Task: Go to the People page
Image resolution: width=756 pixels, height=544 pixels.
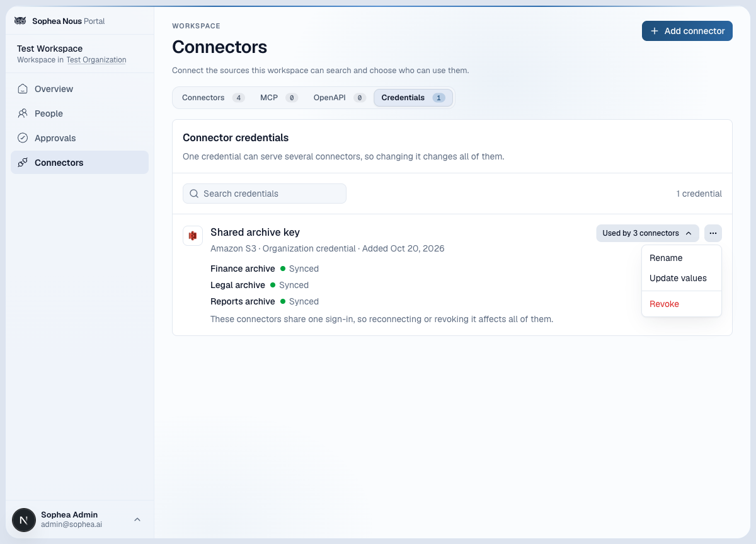Action: click(x=79, y=113)
